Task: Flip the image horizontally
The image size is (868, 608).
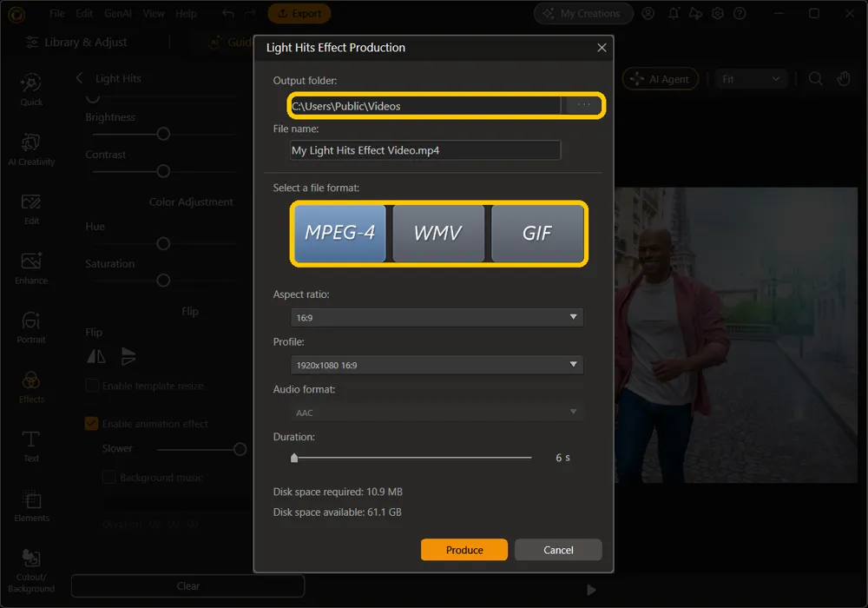Action: (x=96, y=356)
